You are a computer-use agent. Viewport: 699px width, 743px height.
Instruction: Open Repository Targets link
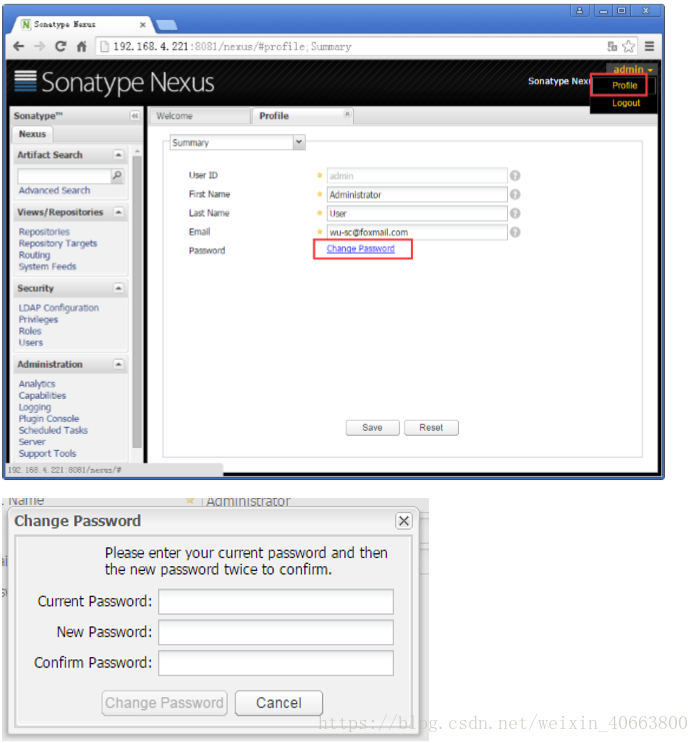click(58, 244)
